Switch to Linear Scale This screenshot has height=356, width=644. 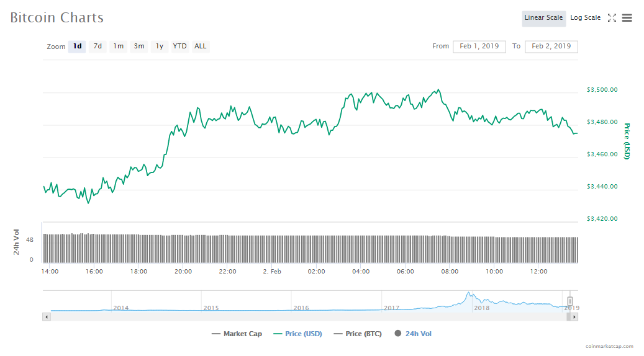pyautogui.click(x=543, y=18)
